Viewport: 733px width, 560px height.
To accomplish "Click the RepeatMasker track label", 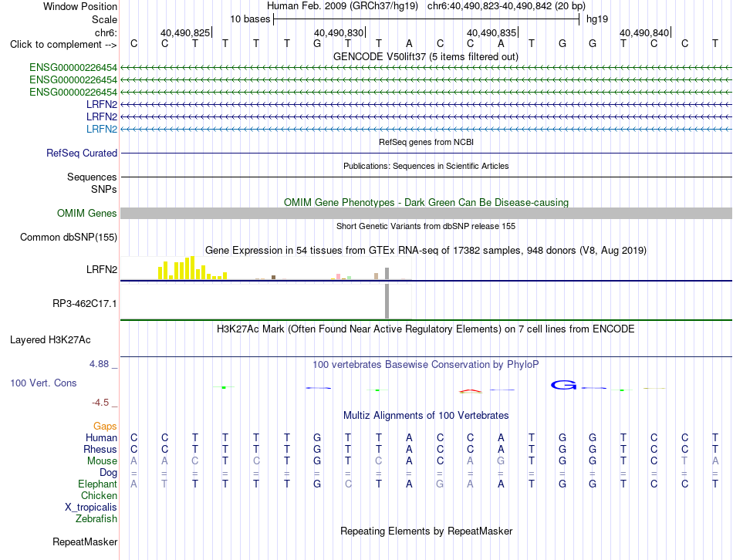I will pyautogui.click(x=85, y=541).
